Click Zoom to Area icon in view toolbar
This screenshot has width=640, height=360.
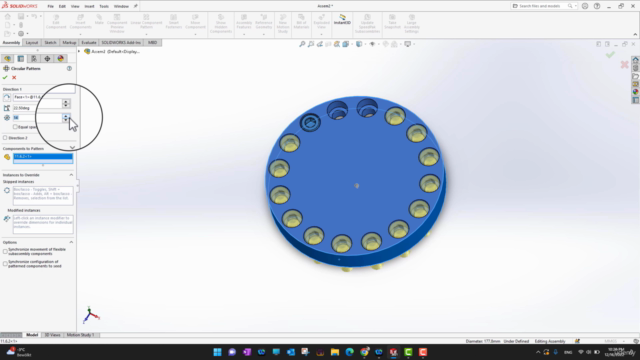click(311, 44)
